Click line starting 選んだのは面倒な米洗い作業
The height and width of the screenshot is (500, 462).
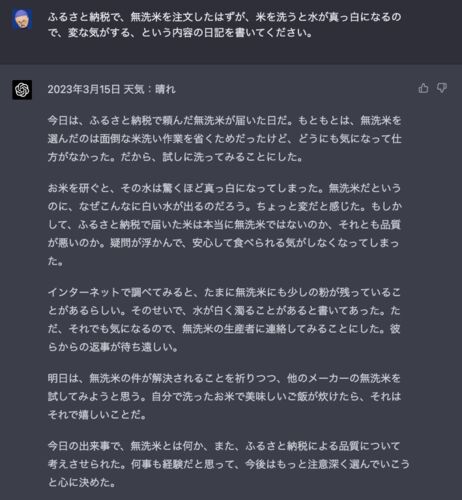coord(224,139)
